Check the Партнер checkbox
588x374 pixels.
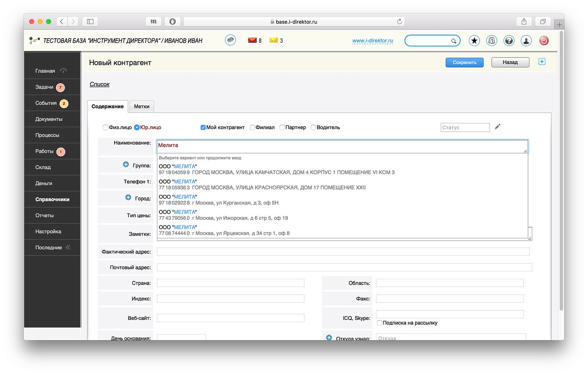[282, 128]
